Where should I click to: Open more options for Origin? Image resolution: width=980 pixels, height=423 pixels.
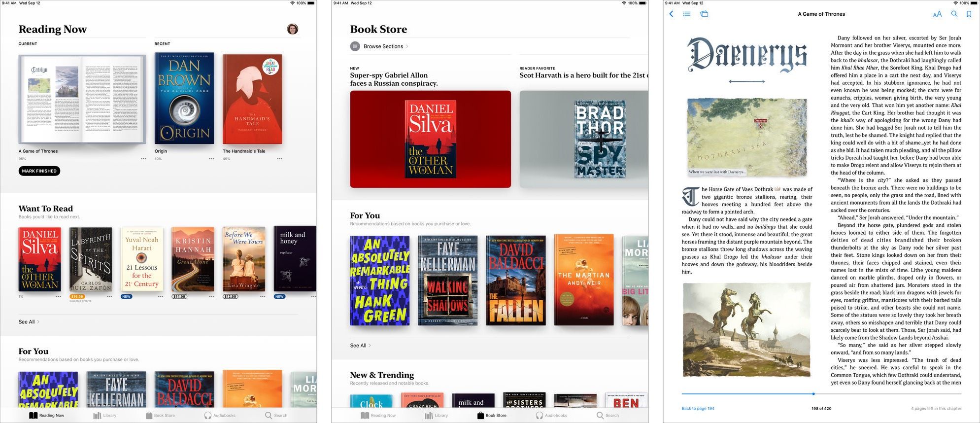(211, 159)
